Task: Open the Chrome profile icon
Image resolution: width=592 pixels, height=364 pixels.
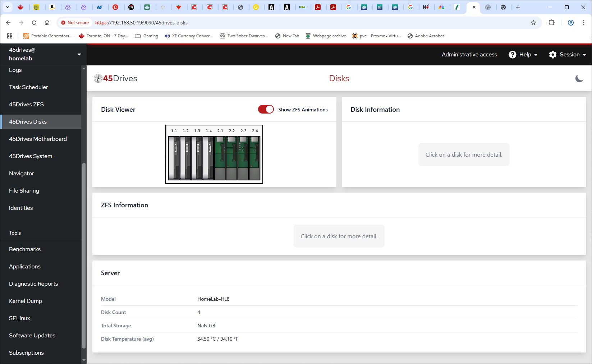Action: point(570,23)
